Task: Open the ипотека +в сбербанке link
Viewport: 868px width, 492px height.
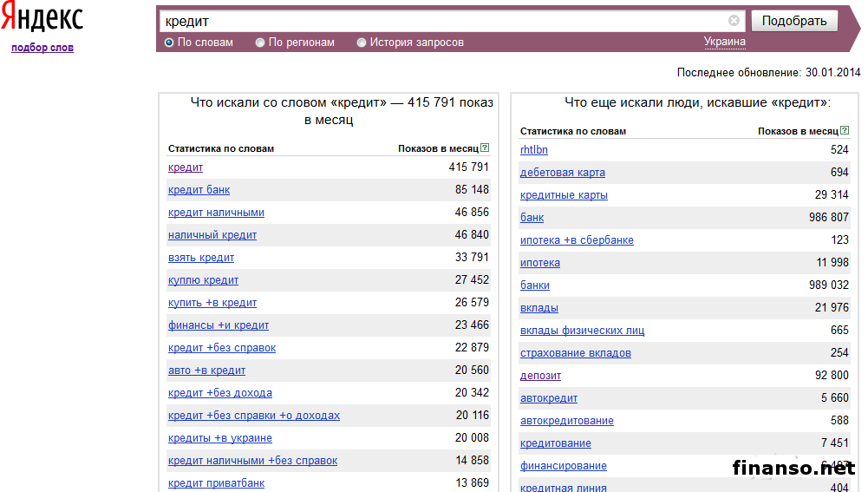Action: pos(577,240)
